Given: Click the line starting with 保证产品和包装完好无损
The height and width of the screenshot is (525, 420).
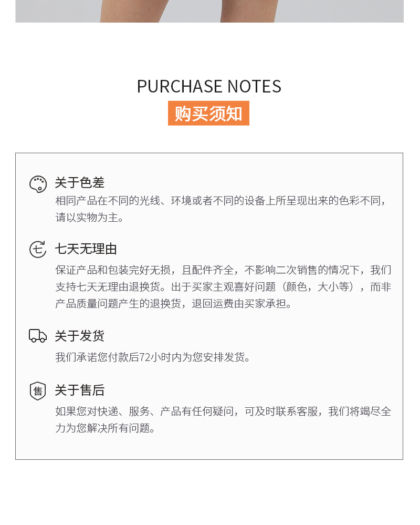Looking at the screenshot, I should click(223, 270).
